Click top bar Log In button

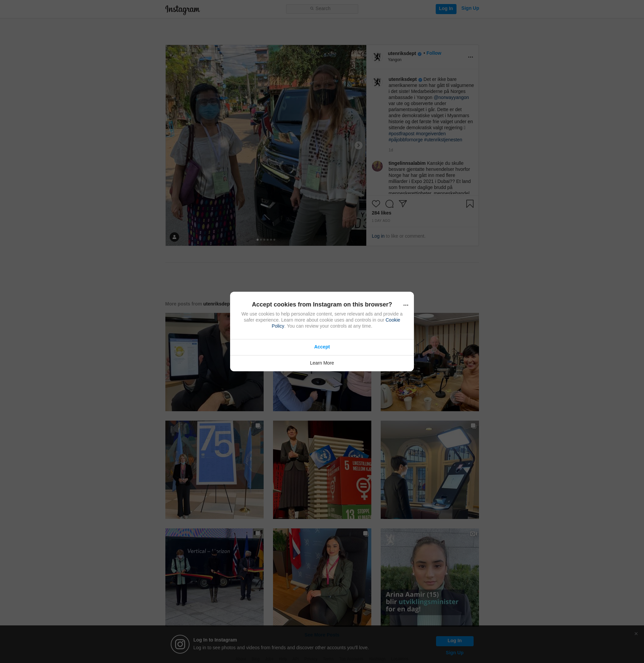coord(445,9)
